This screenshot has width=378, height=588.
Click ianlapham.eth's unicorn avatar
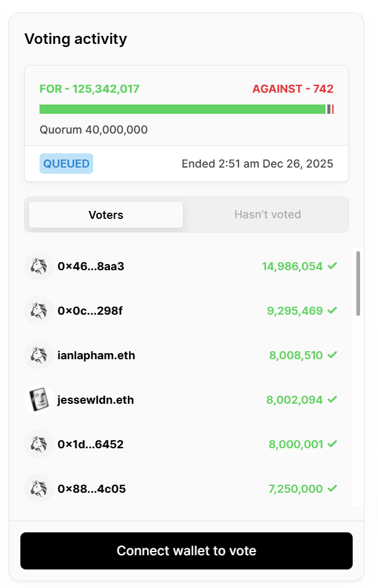(x=38, y=355)
